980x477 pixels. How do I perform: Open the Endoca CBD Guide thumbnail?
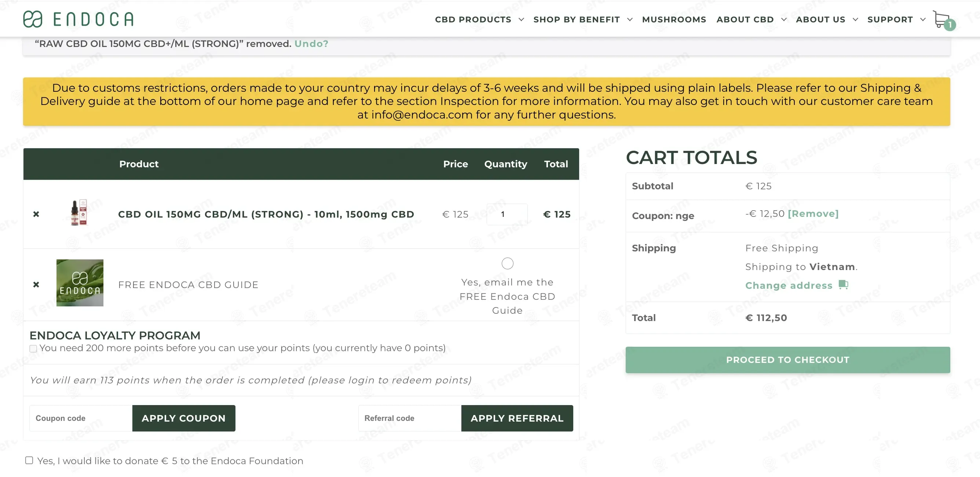tap(80, 283)
